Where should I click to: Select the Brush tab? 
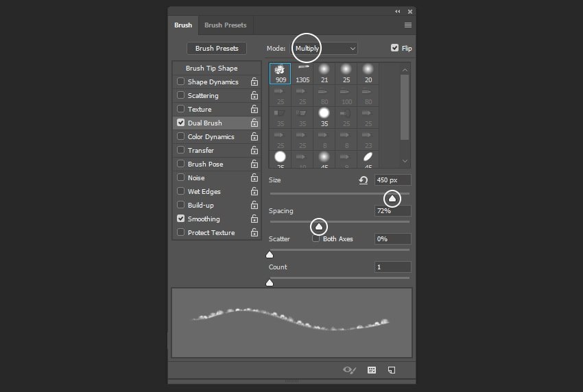(x=183, y=25)
